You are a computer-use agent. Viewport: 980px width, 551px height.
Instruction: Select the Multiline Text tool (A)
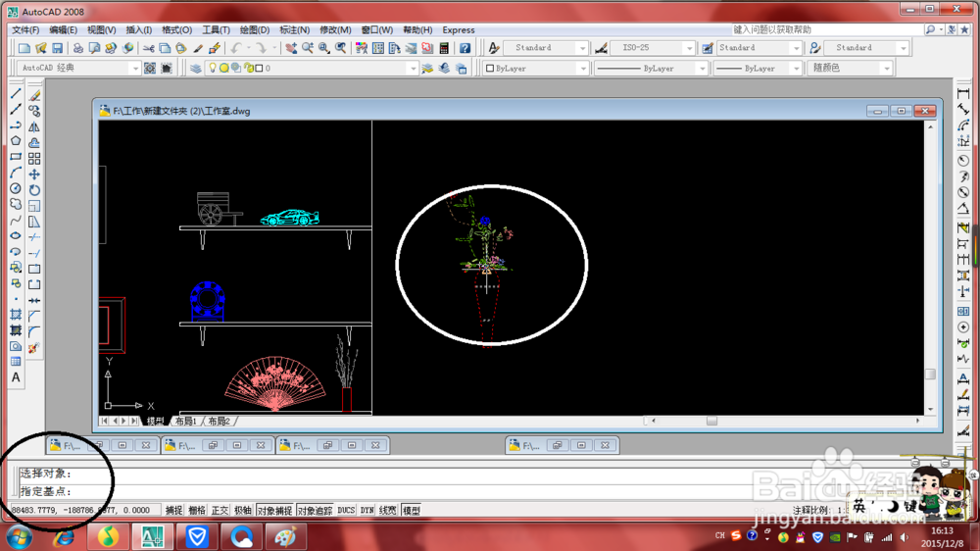click(x=16, y=377)
